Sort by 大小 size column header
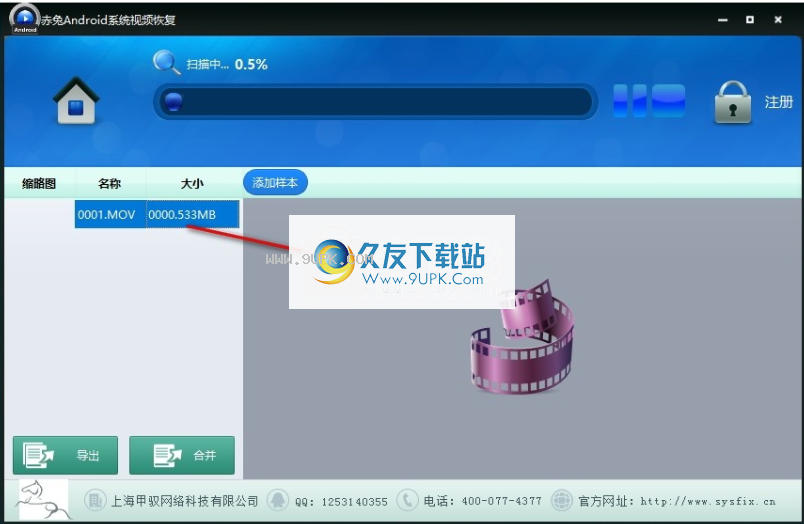This screenshot has width=804, height=524. (x=192, y=183)
